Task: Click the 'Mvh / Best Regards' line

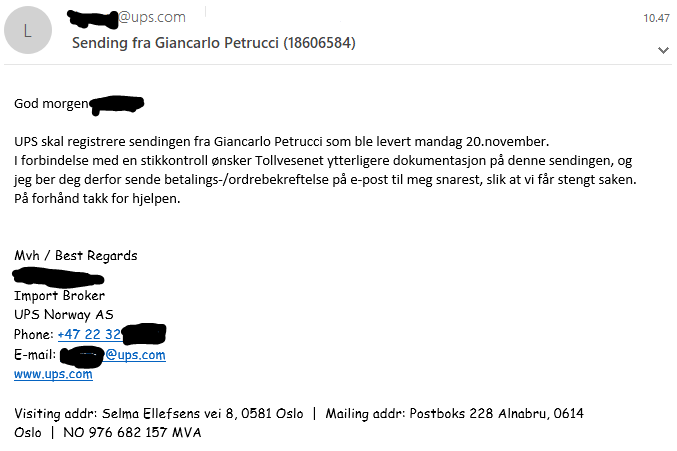Action: (75, 255)
